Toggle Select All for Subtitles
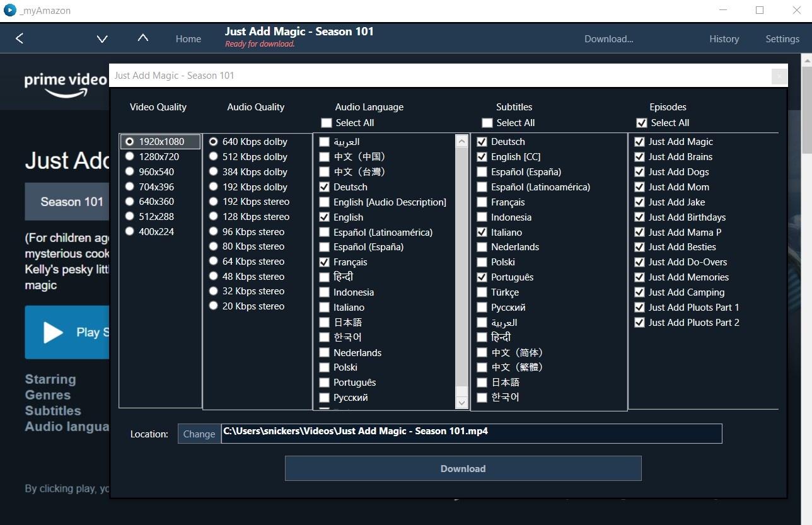812x525 pixels. coord(487,123)
